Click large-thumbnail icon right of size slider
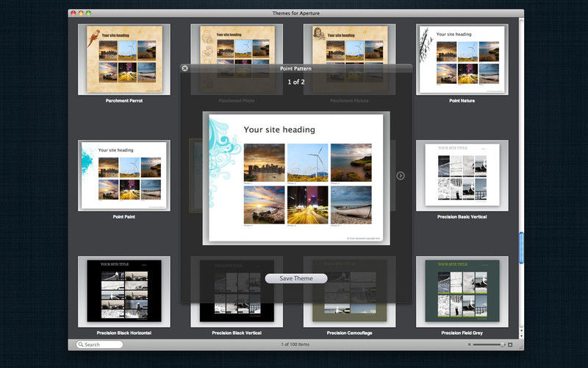This screenshot has height=368, width=588. pos(510,344)
